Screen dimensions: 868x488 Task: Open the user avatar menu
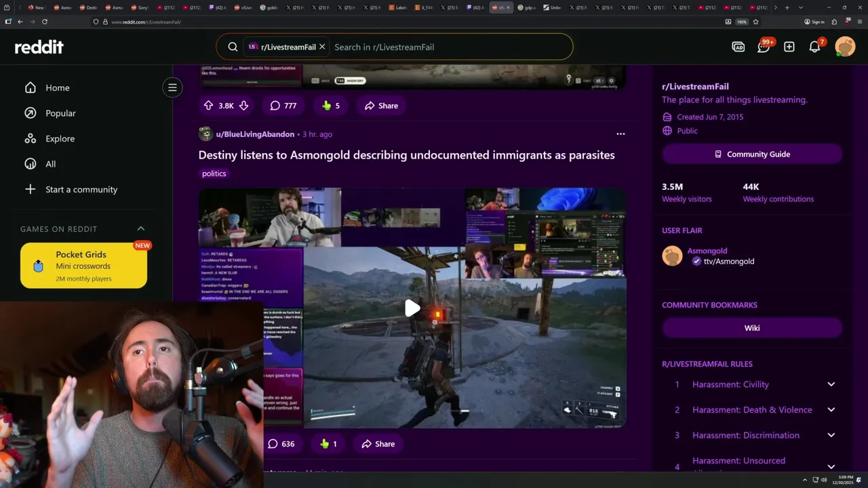845,47
